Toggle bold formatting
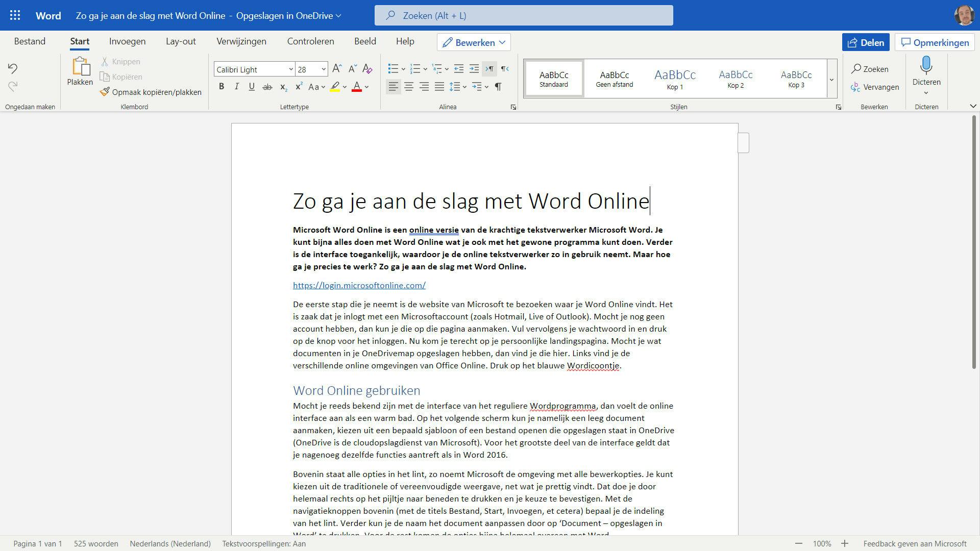 pyautogui.click(x=222, y=87)
